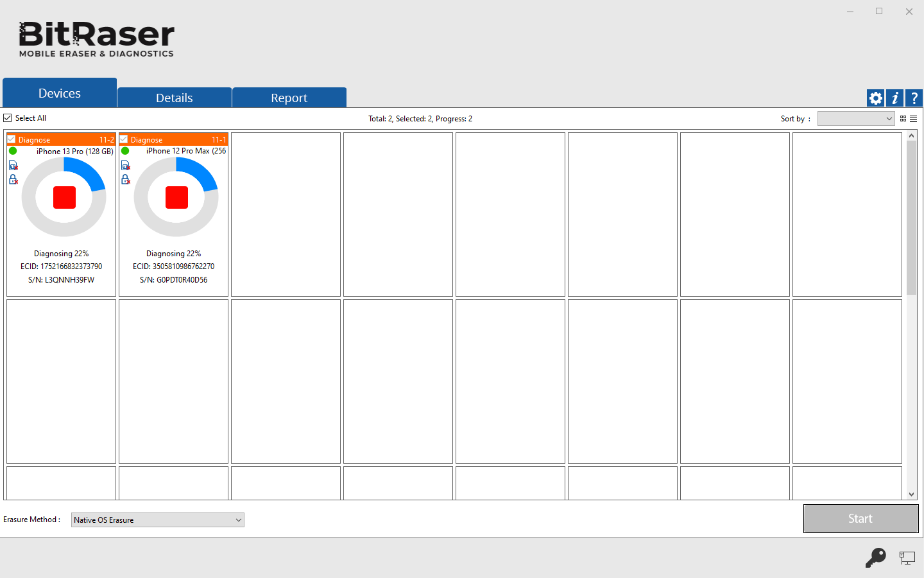Click the scrollbar down arrow
The width and height of the screenshot is (924, 578).
click(911, 495)
